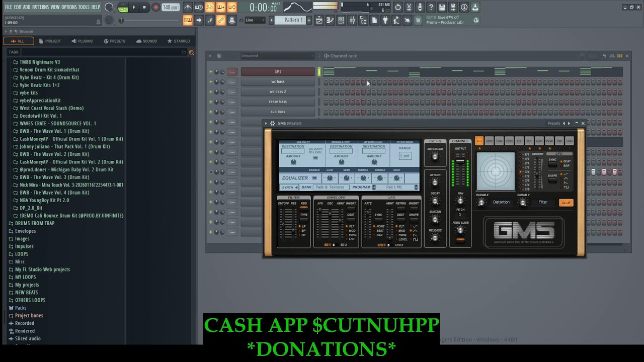Click the play button in transport

134,7
